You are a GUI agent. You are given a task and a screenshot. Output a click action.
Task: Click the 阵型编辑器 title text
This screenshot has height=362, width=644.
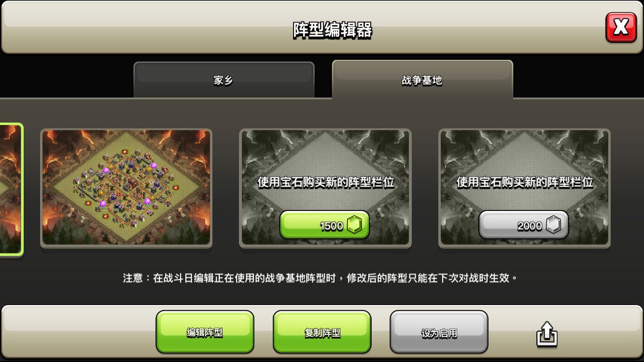click(333, 30)
